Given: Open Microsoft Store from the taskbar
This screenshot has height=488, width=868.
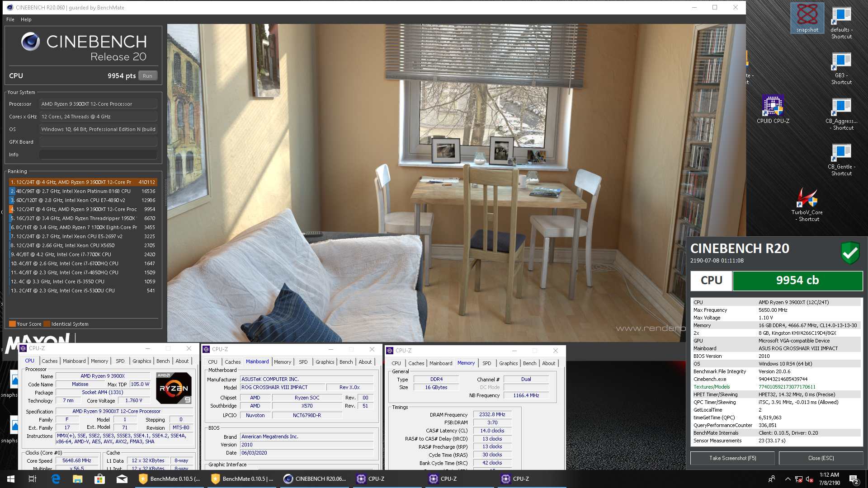Looking at the screenshot, I should click(99, 479).
